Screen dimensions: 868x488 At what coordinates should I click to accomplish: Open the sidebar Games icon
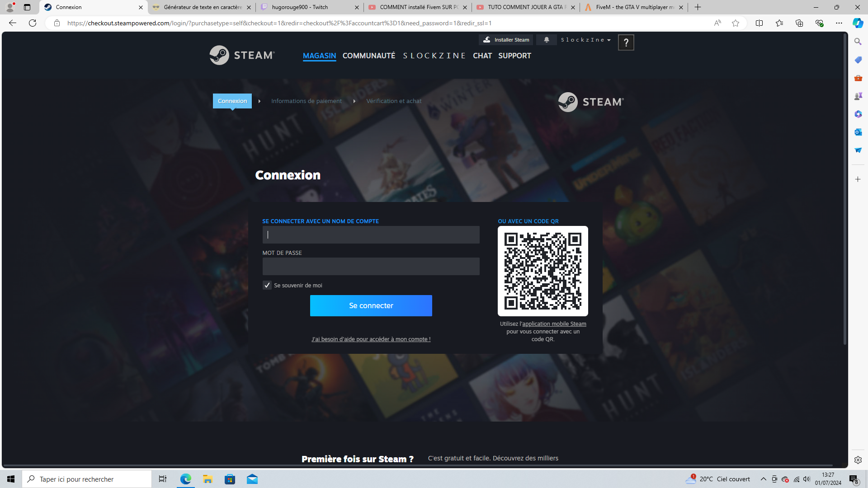(x=858, y=96)
